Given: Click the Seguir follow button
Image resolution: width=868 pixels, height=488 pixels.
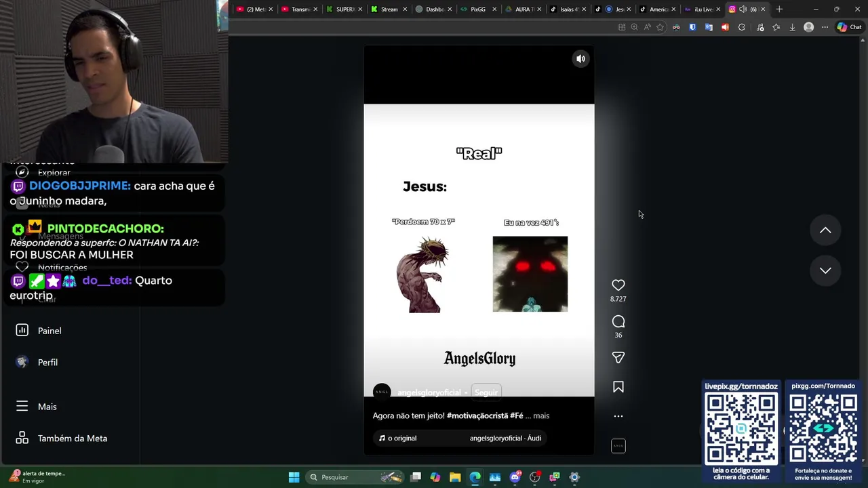Looking at the screenshot, I should pyautogui.click(x=486, y=392).
